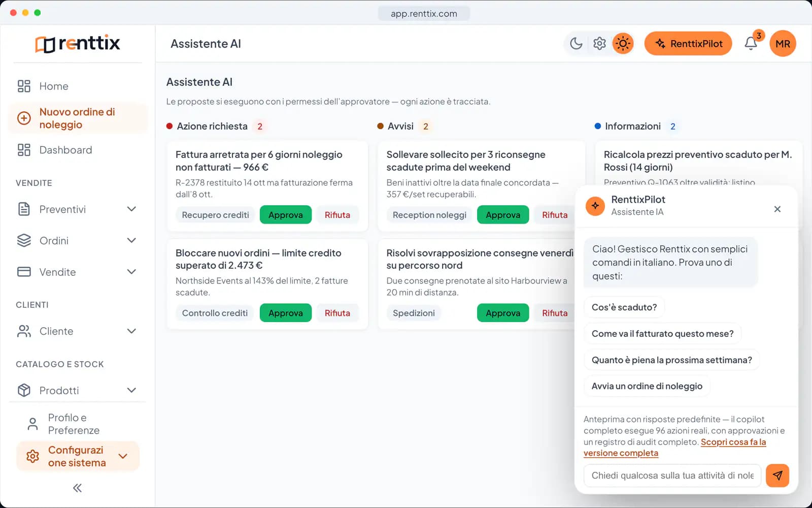The width and height of the screenshot is (812, 508).
Task: Click the Vendite card icon
Action: pos(24,272)
